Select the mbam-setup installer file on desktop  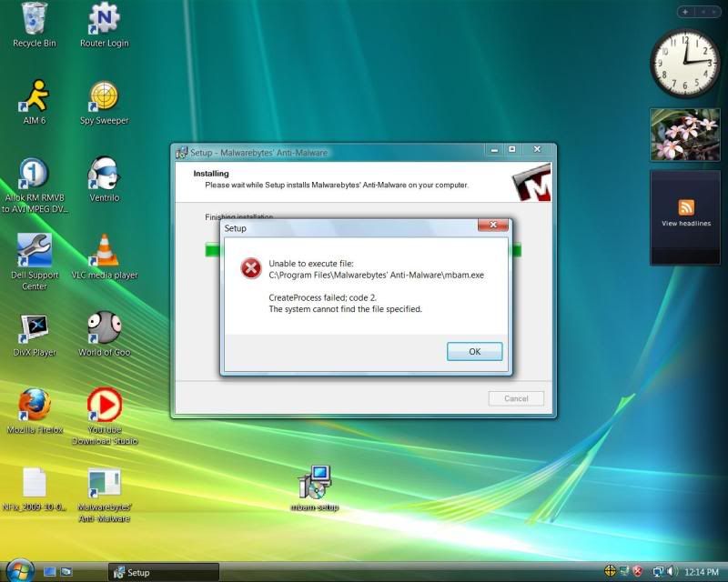pyautogui.click(x=315, y=488)
